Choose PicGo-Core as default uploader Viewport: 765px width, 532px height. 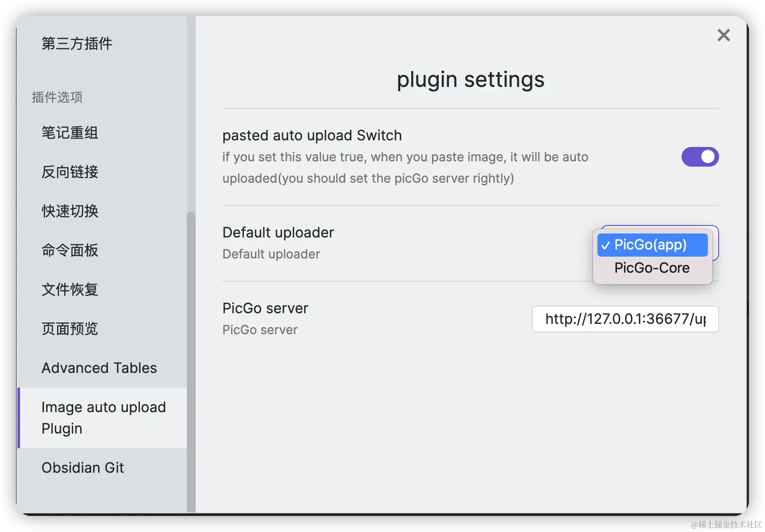(652, 268)
